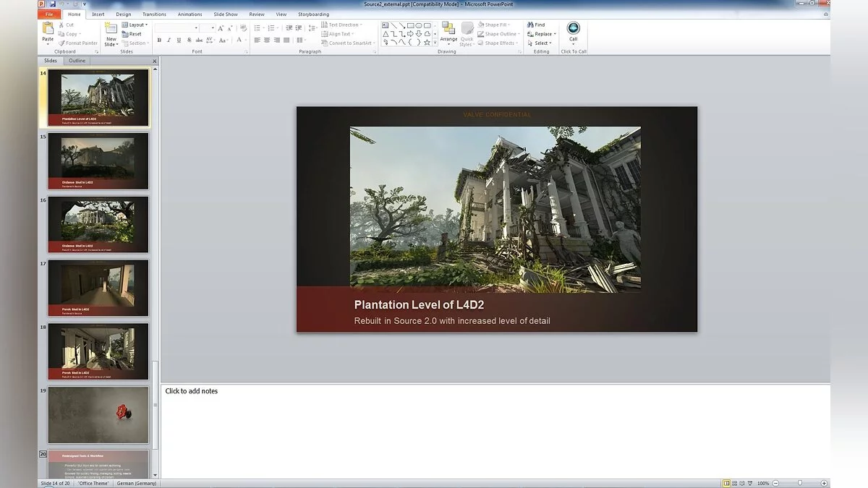Click the zoom slider handle
868x488 pixels.
[799, 483]
